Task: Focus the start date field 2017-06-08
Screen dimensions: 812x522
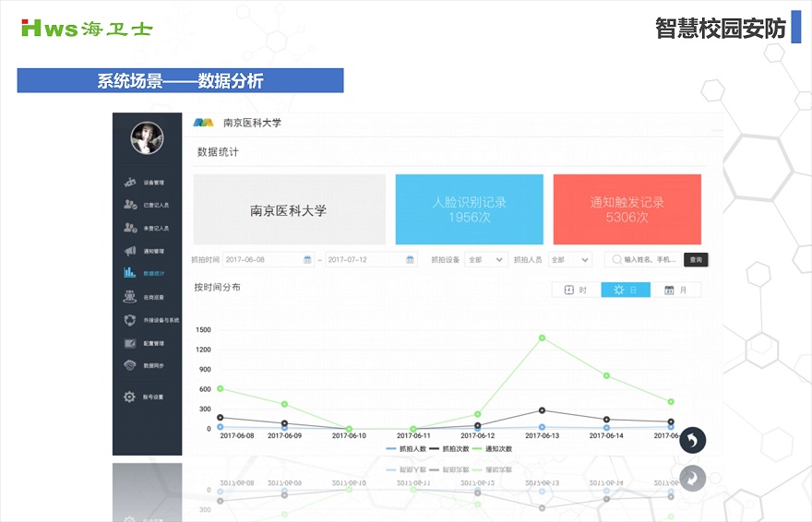Action: coord(269,260)
